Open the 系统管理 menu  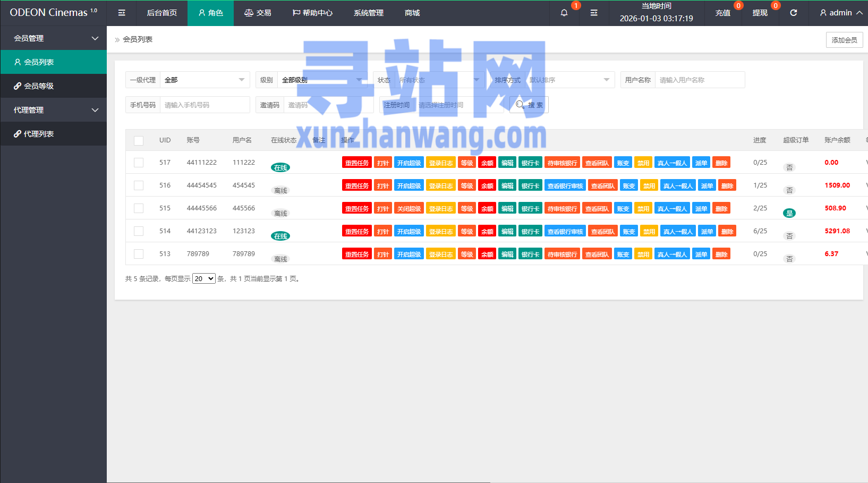369,13
